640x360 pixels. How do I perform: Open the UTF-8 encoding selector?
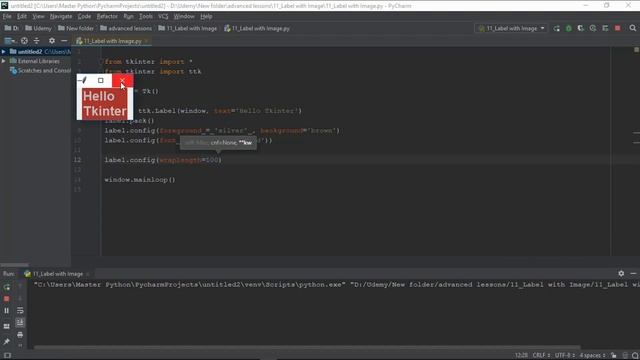[564, 356]
